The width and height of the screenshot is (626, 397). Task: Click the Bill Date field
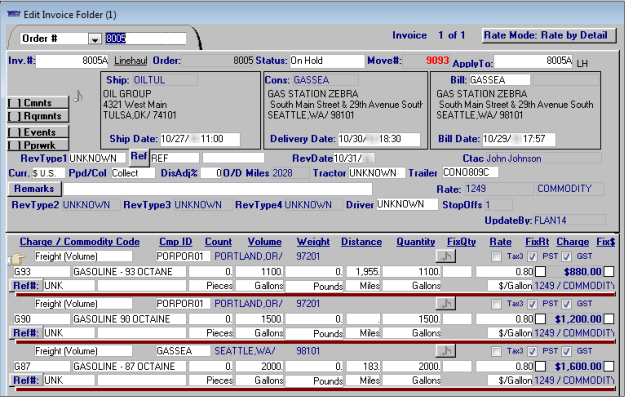(519, 139)
